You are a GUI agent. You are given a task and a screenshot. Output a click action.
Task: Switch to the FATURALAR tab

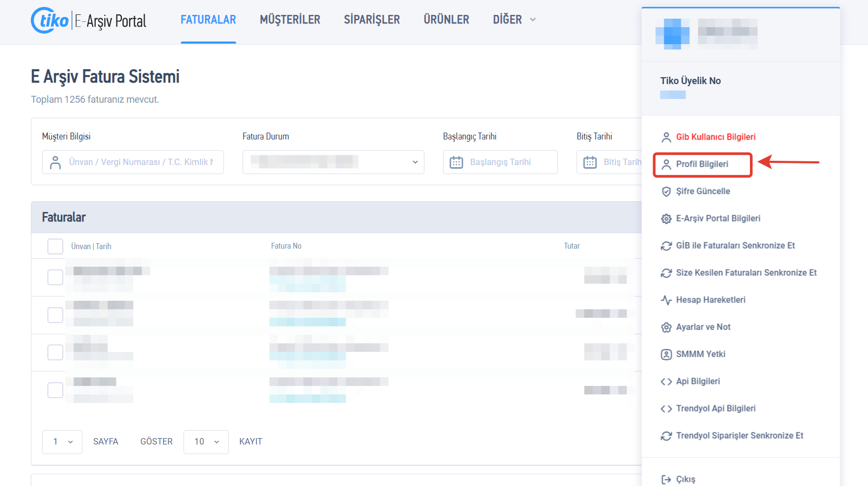point(208,20)
